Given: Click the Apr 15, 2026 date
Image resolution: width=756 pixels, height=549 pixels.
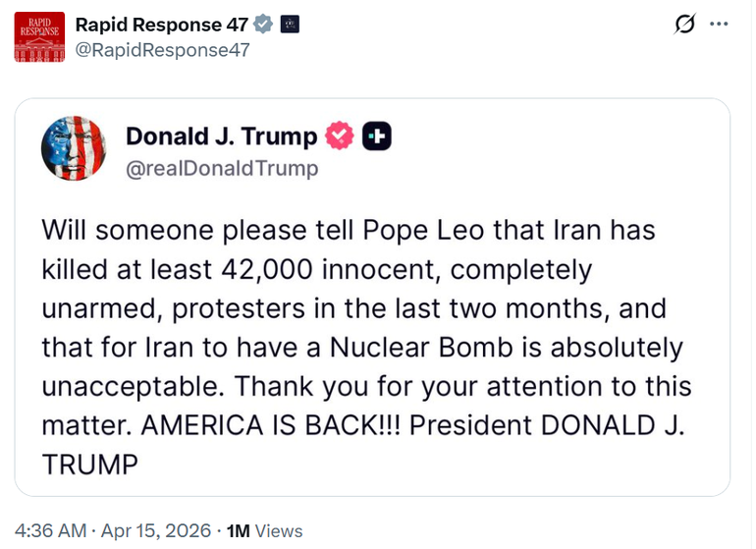Looking at the screenshot, I should pos(157,530).
